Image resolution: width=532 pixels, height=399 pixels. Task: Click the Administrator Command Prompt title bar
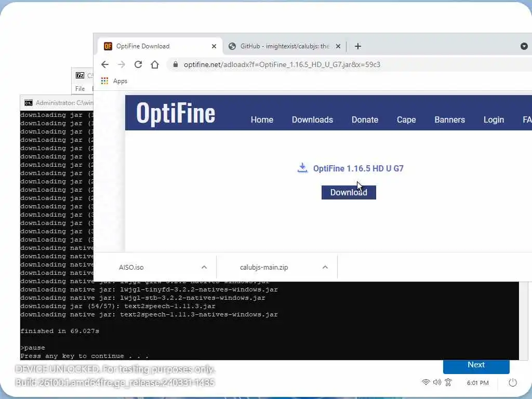tap(57, 103)
